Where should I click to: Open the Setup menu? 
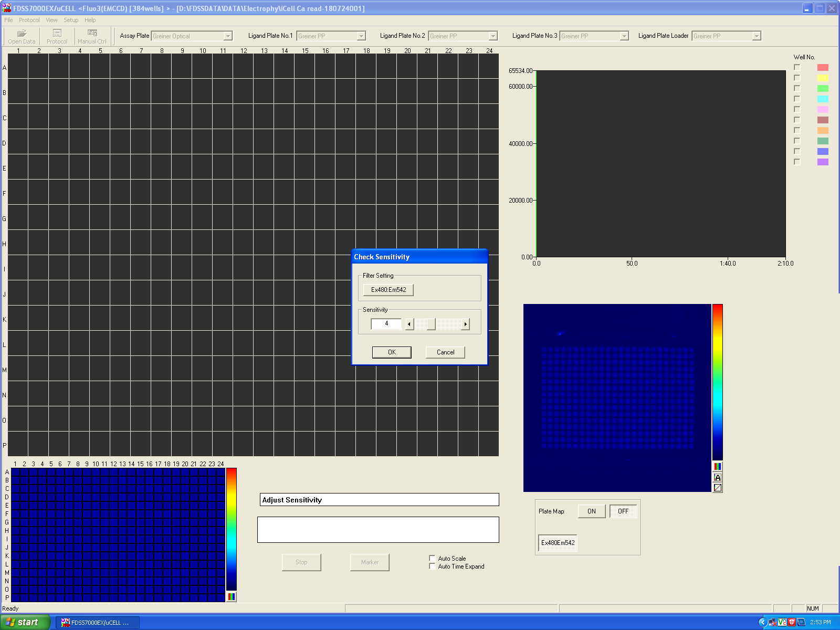point(71,20)
